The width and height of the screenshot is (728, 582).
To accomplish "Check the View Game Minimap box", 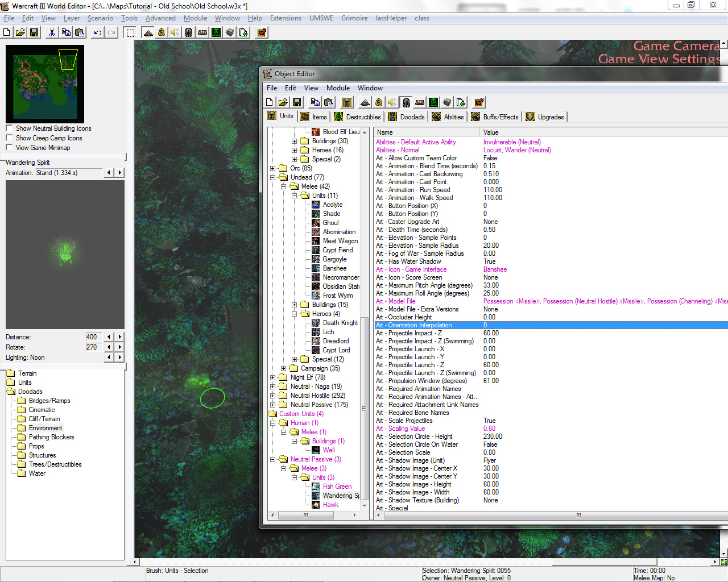I will [x=9, y=148].
